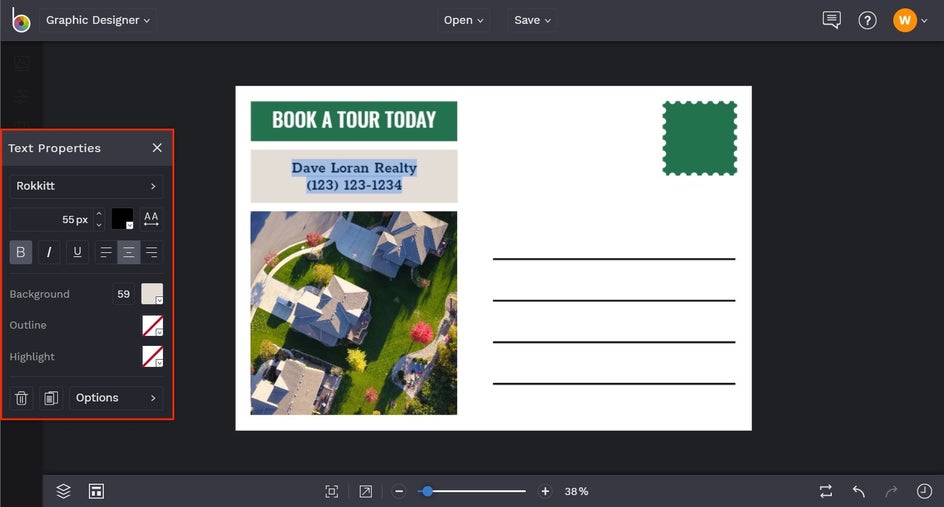Click the fullscreen expand icon

coord(365,491)
